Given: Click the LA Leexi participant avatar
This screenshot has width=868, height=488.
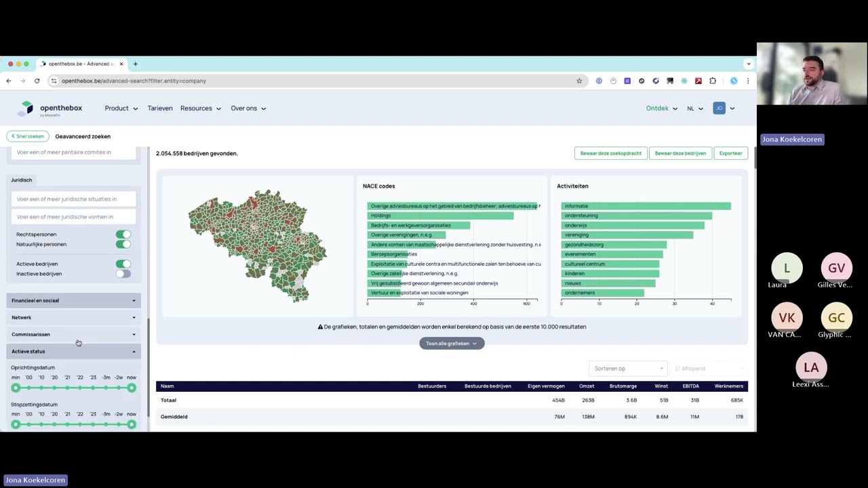Looking at the screenshot, I should [811, 367].
